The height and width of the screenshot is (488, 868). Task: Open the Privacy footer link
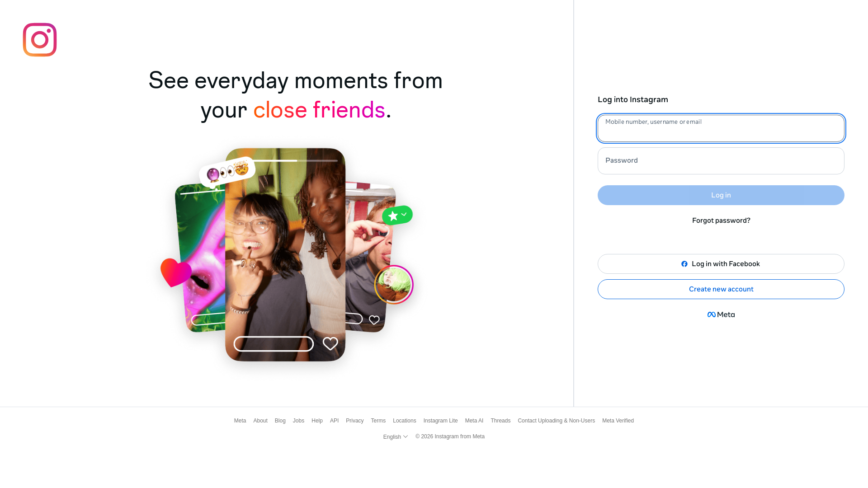(x=355, y=421)
